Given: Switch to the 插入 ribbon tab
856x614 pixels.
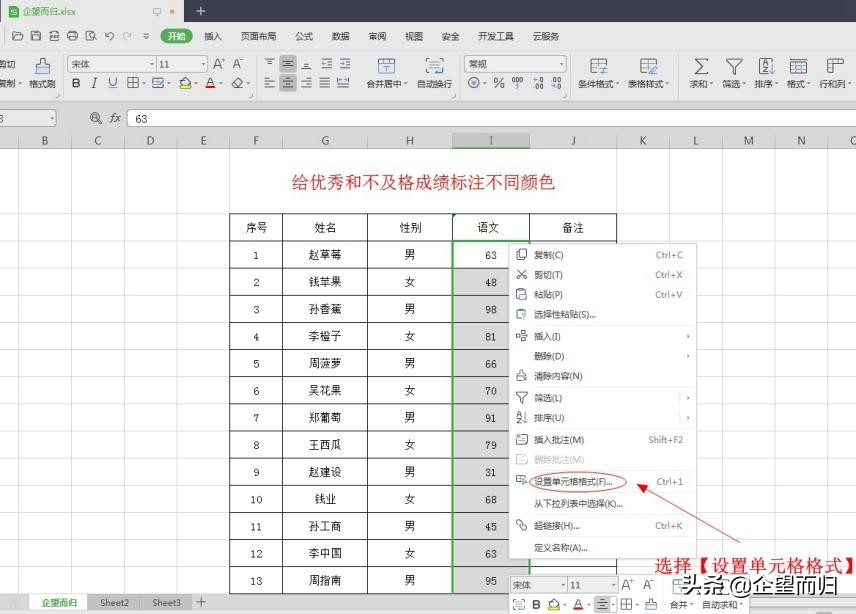Looking at the screenshot, I should click(x=213, y=36).
